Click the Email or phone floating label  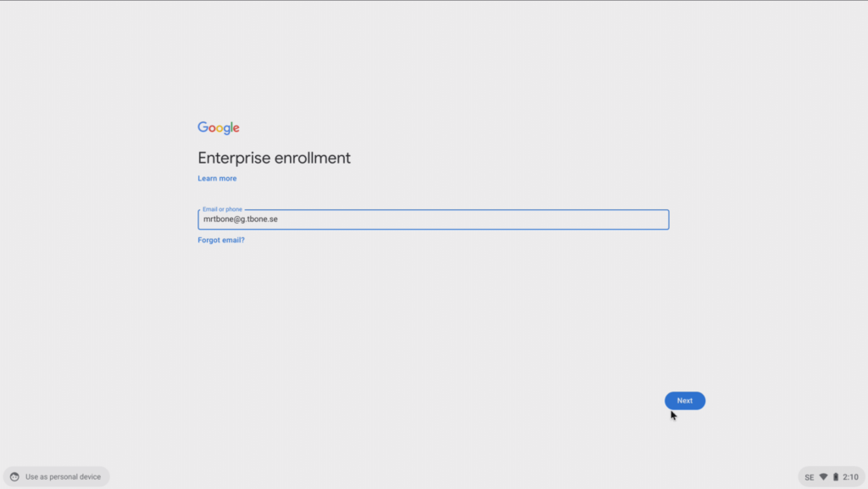click(222, 209)
